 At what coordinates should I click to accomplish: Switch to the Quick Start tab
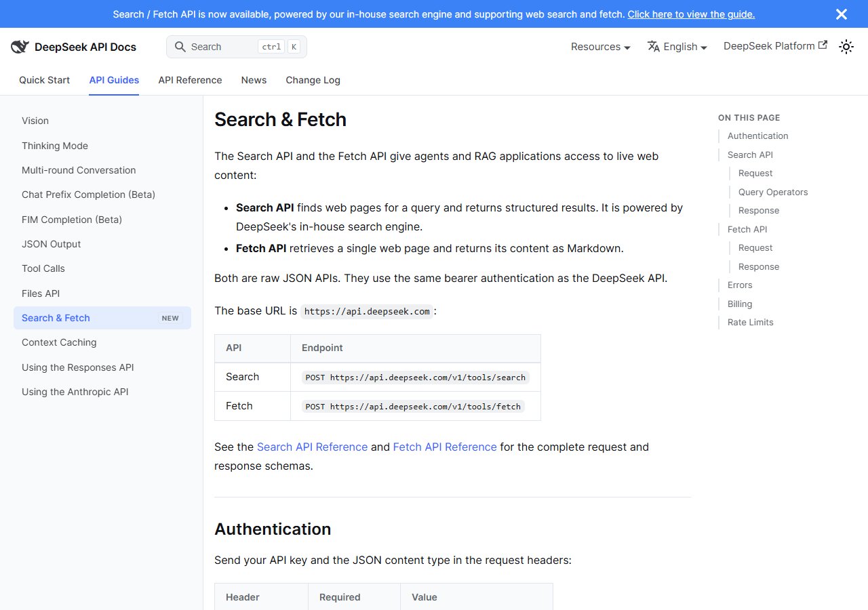coord(44,80)
